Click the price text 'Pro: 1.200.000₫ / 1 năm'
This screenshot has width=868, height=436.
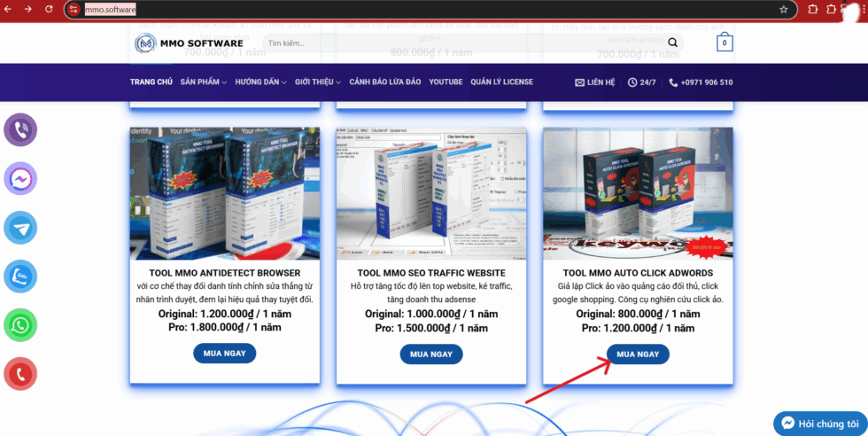point(638,328)
